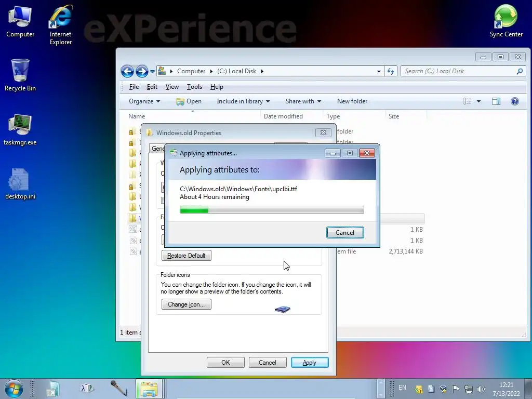
Task: Click Open in the Explorer toolbar
Action: click(x=189, y=101)
